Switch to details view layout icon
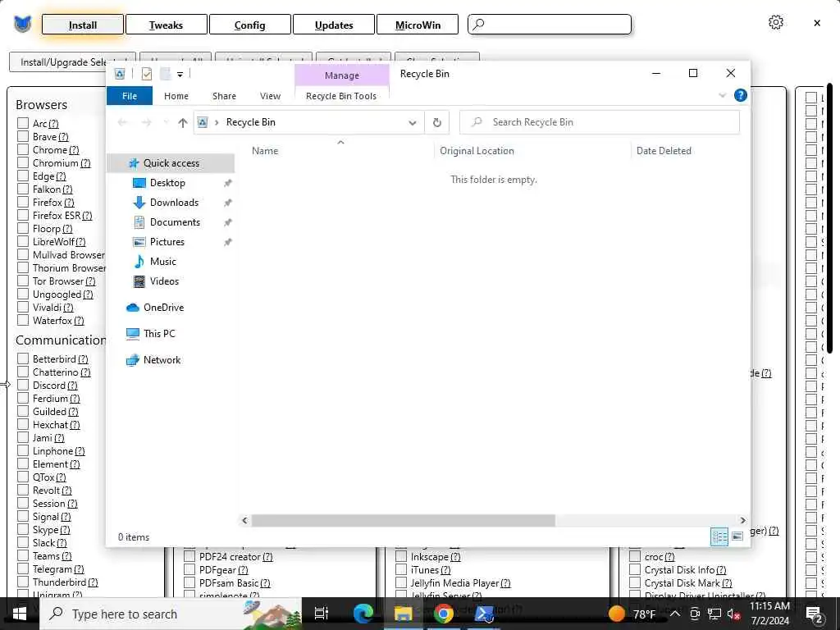840x630 pixels. [x=719, y=536]
